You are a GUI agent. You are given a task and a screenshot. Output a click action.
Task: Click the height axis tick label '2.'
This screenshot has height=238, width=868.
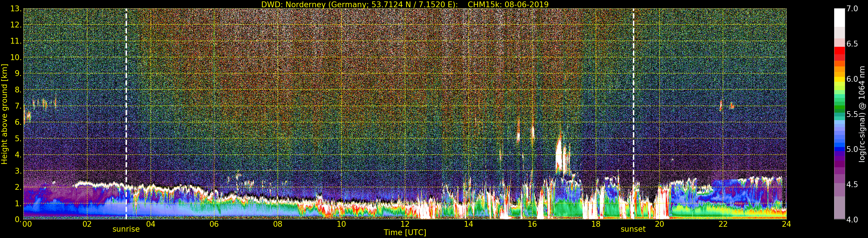click(x=18, y=187)
